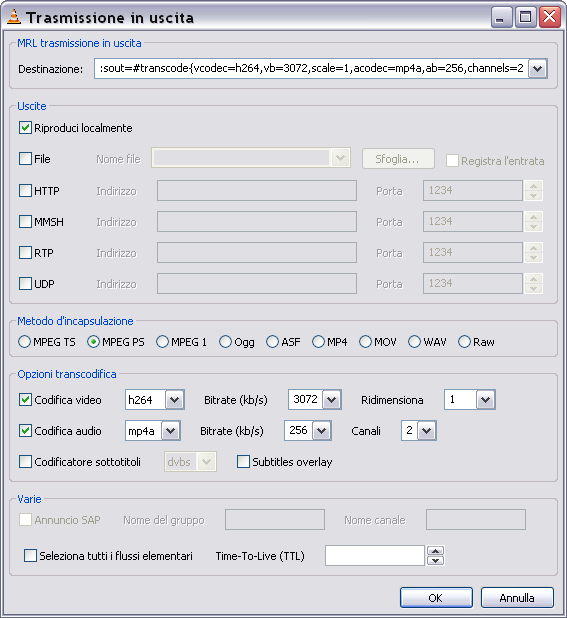Click the Time-To-Live input field
This screenshot has height=618, width=567.
coord(375,556)
